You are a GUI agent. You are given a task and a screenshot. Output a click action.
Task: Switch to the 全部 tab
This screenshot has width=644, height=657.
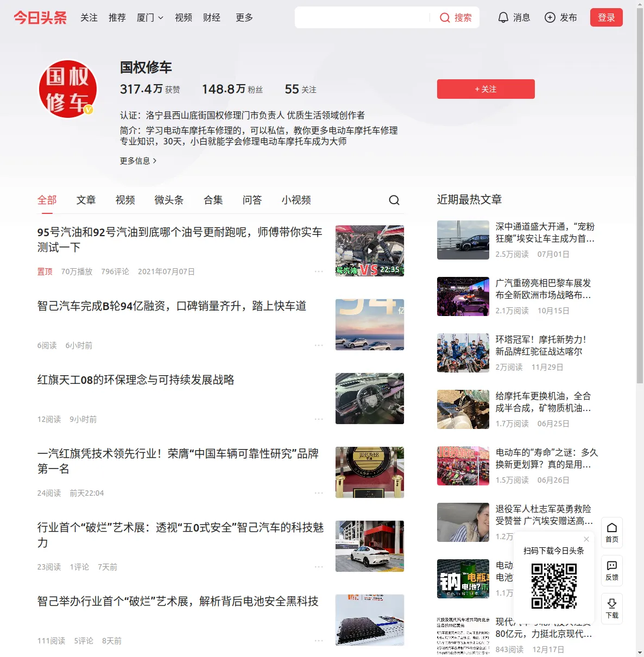[x=47, y=200]
